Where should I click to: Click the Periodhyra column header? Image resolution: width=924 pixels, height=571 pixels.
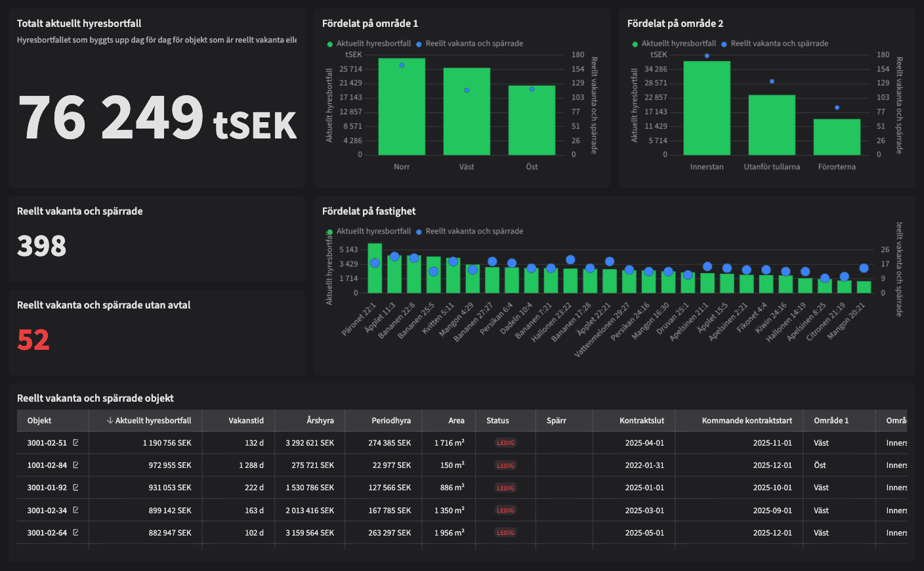pos(390,421)
